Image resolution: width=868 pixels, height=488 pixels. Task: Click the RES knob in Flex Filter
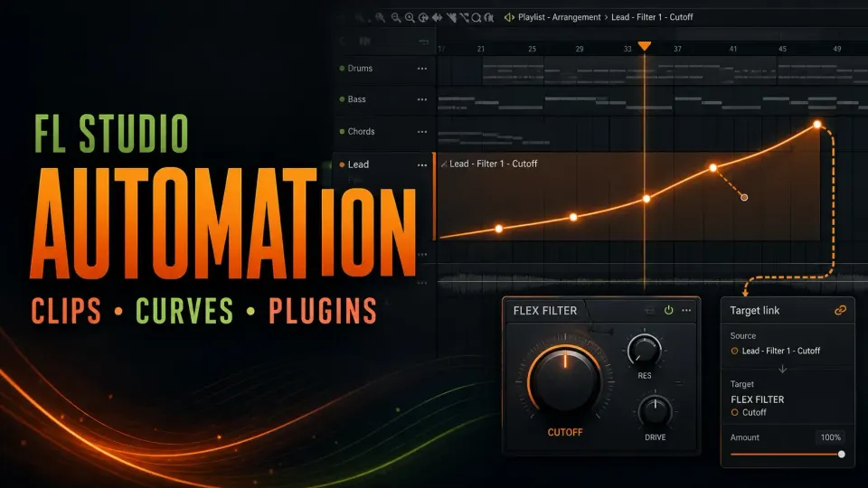pyautogui.click(x=645, y=351)
